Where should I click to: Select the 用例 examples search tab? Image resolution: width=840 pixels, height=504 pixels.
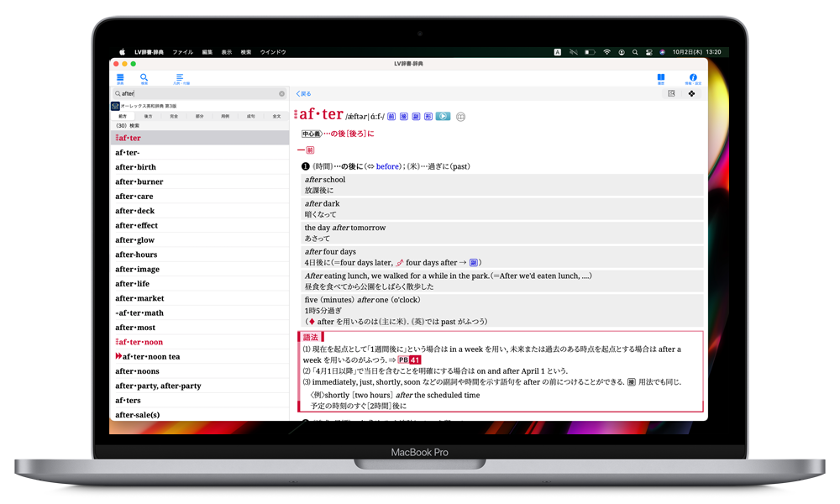[225, 116]
